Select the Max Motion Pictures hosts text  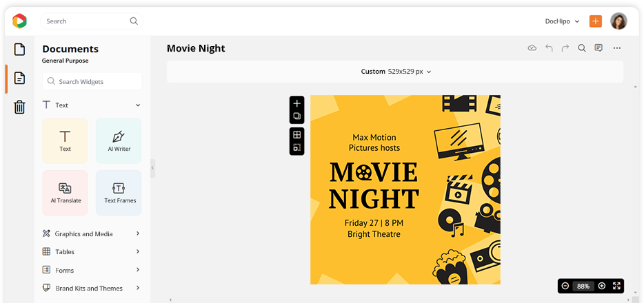[x=374, y=143]
